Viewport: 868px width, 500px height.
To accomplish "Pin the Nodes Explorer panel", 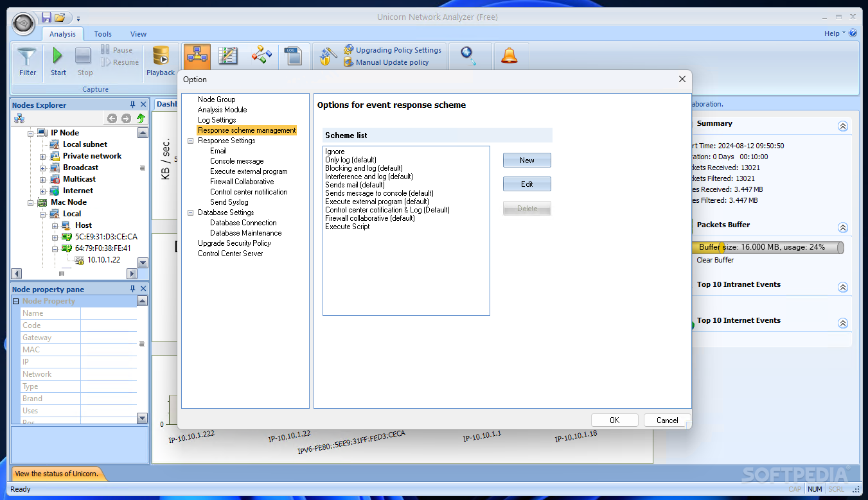I will click(x=133, y=105).
